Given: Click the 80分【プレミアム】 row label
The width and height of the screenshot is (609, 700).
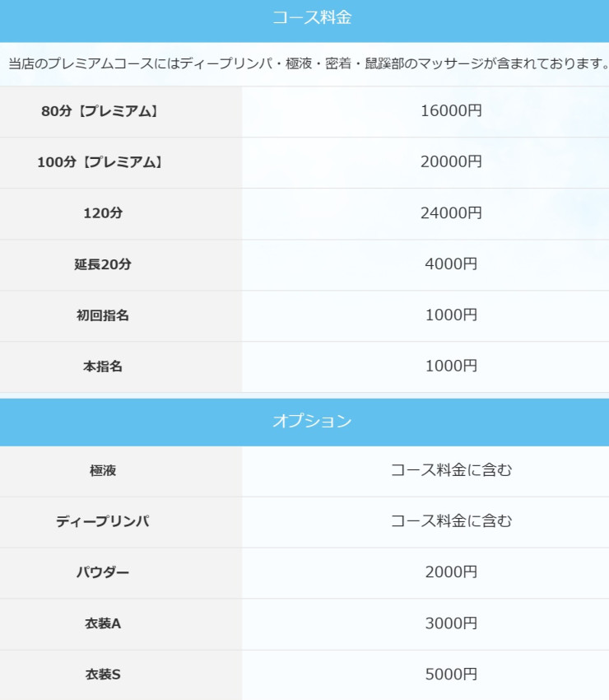Looking at the screenshot, I should [x=102, y=111].
